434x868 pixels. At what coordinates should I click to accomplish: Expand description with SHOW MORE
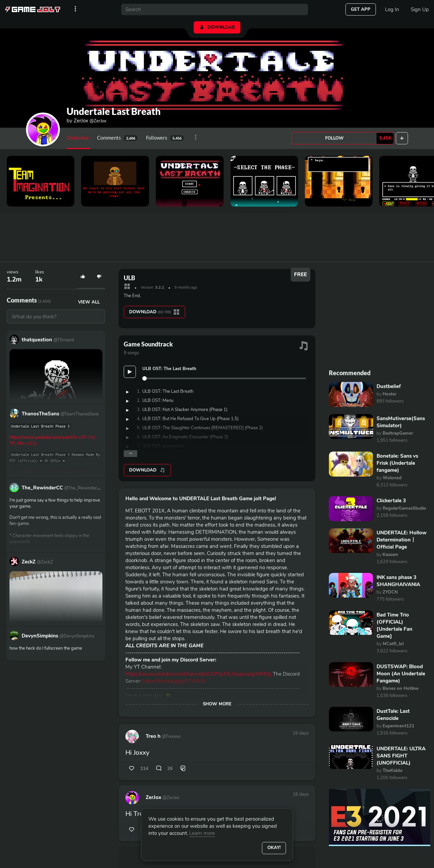tap(217, 704)
